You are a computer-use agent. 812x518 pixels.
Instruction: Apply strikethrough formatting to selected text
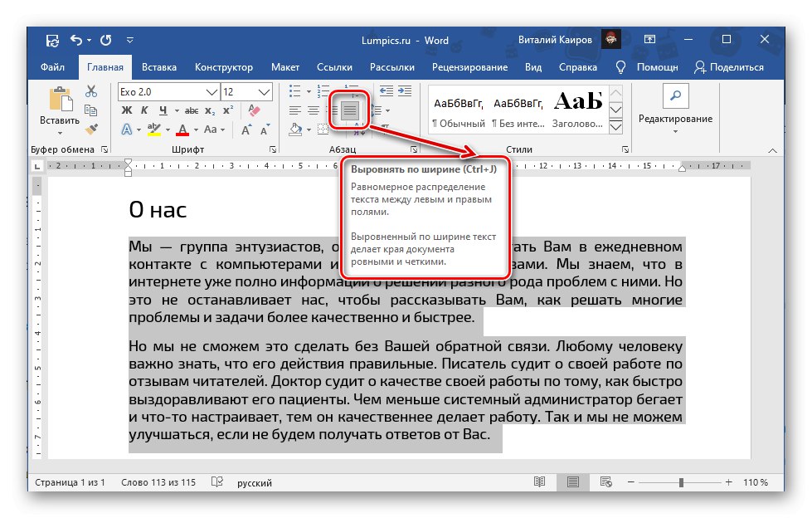(x=192, y=110)
